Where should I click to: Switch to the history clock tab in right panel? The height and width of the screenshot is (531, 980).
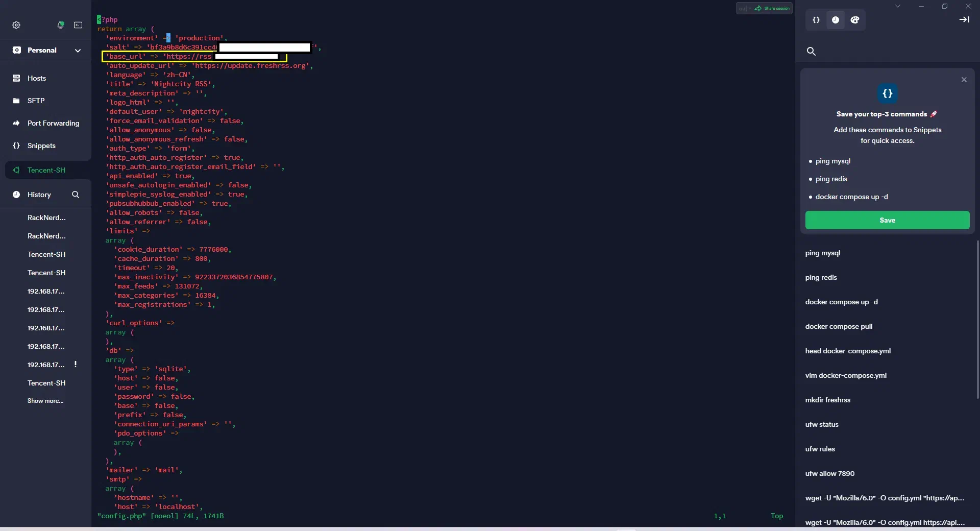(x=836, y=20)
